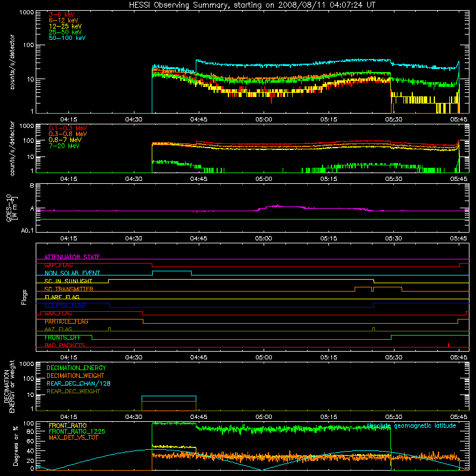Click the raised NON_SOLAR_EVENT step segment
The height and width of the screenshot is (476, 476).
[172, 271]
